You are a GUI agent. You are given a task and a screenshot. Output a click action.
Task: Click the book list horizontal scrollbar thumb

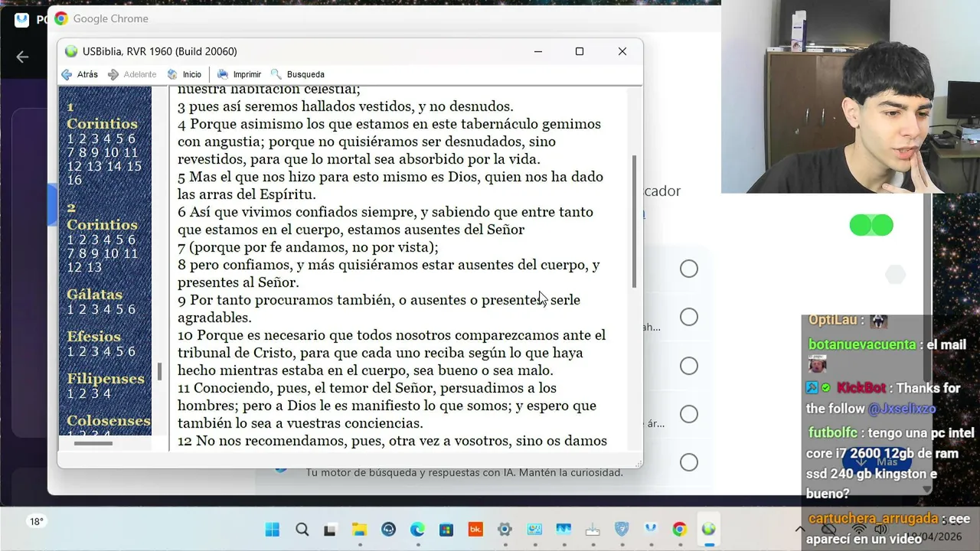[93, 442]
